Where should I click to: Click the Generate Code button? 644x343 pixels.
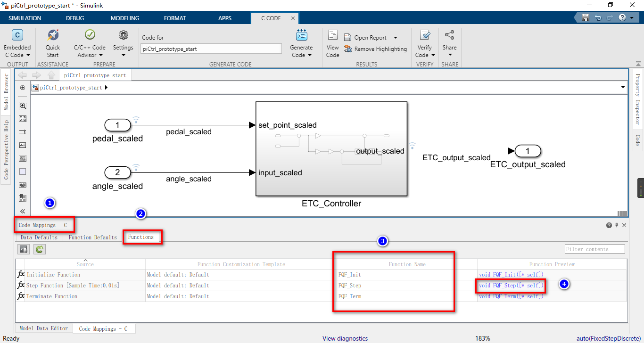click(301, 43)
